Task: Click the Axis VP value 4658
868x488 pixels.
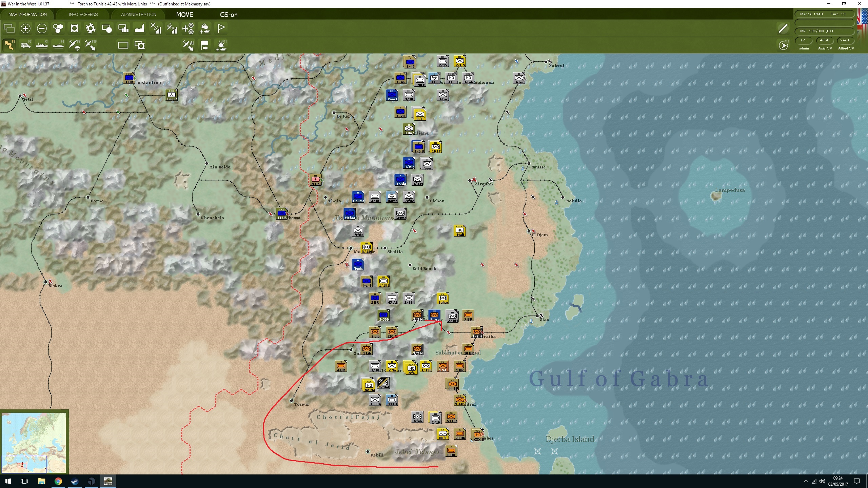Action: point(825,40)
